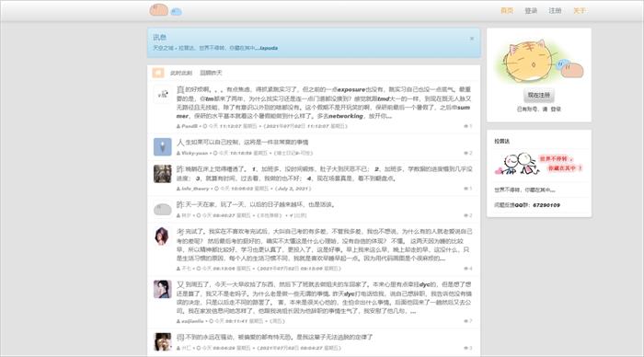Click Vicky-yuan's blue avatar
Viewport: 644px width, 357px height.
[163, 146]
